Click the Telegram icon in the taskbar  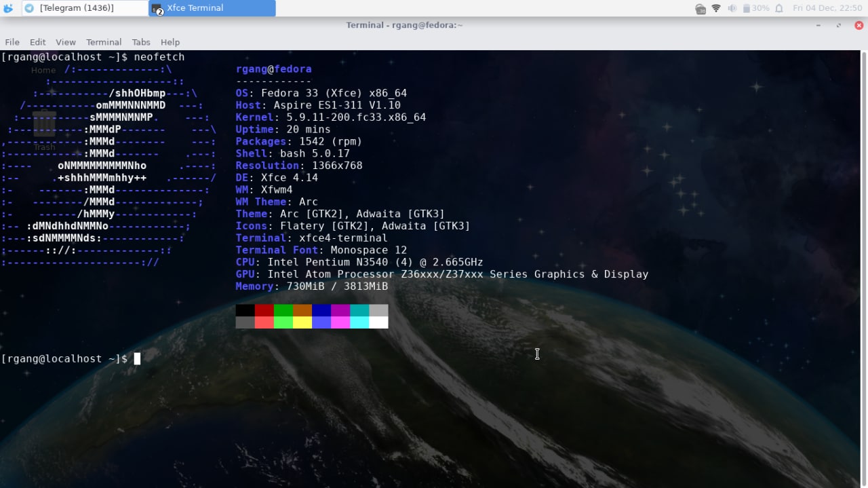coord(29,8)
